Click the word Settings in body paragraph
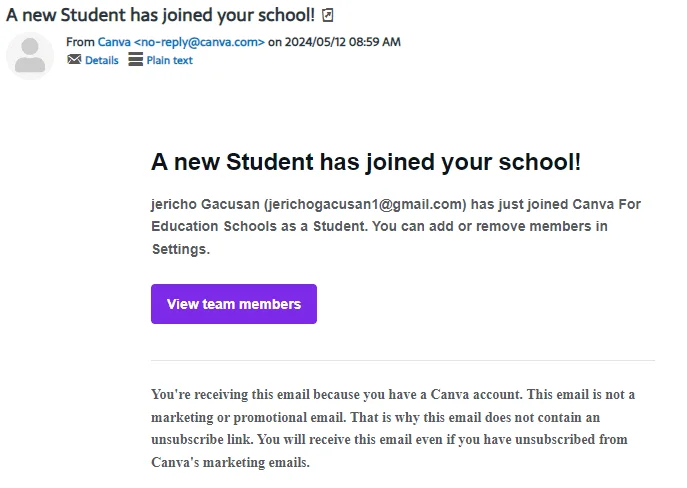Viewport: 687px width, 488px height. click(181, 249)
